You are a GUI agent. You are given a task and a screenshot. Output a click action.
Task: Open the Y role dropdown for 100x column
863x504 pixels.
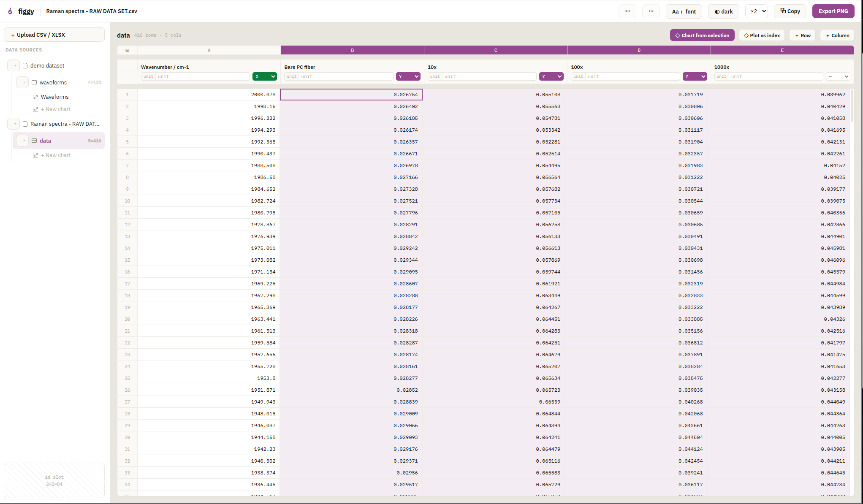[695, 76]
